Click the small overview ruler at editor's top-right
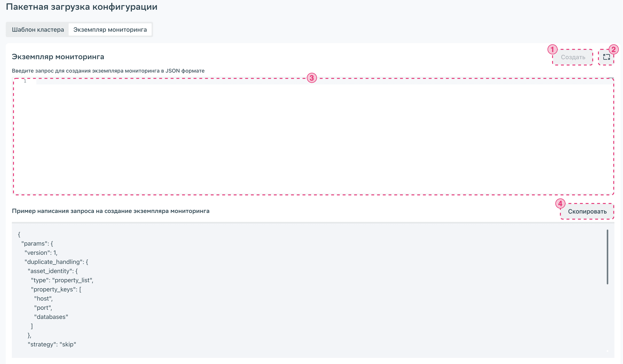This screenshot has width=623, height=364. (611, 78)
